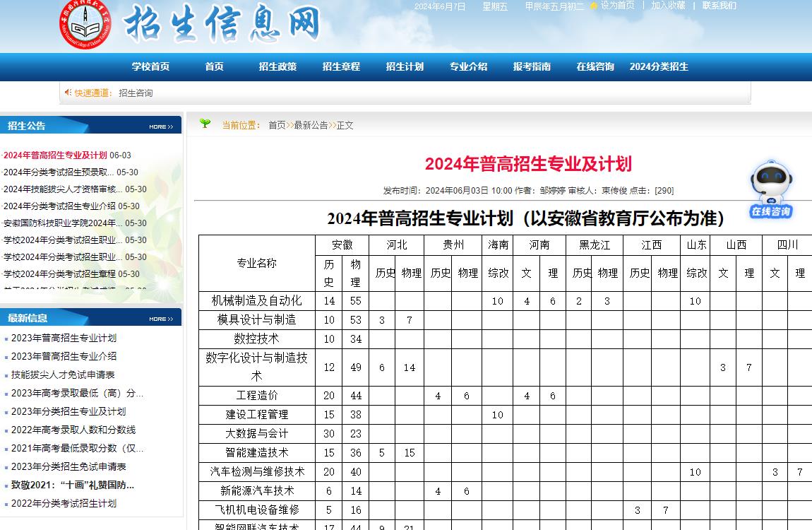Open 2023年分类招生专业及计划 link
The height and width of the screenshot is (530, 812).
[68, 411]
